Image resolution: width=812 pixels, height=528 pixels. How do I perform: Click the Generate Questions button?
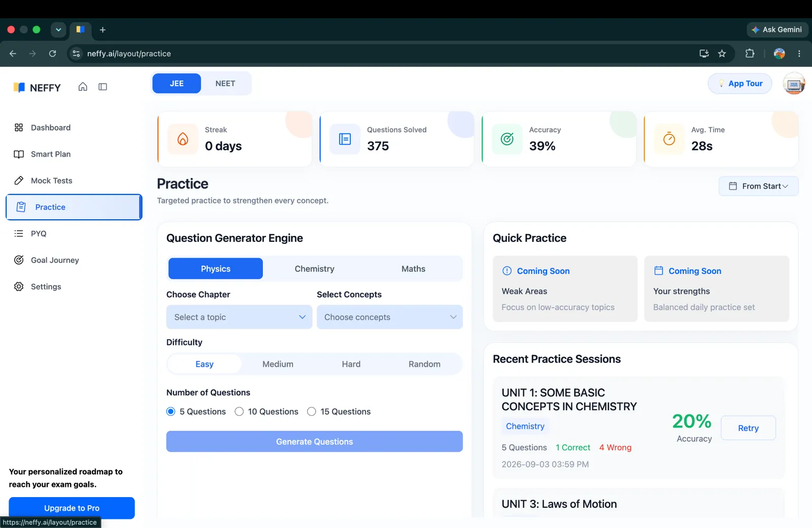tap(315, 442)
